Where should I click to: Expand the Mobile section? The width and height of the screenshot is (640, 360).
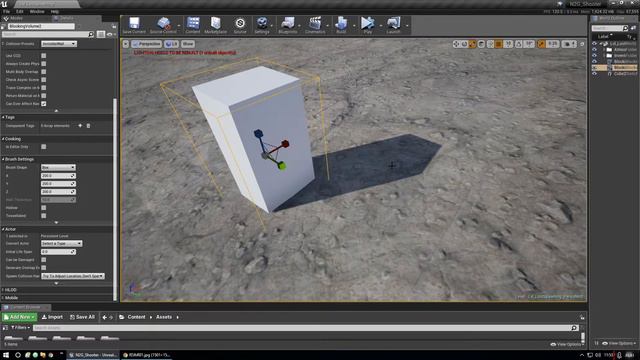(3, 298)
